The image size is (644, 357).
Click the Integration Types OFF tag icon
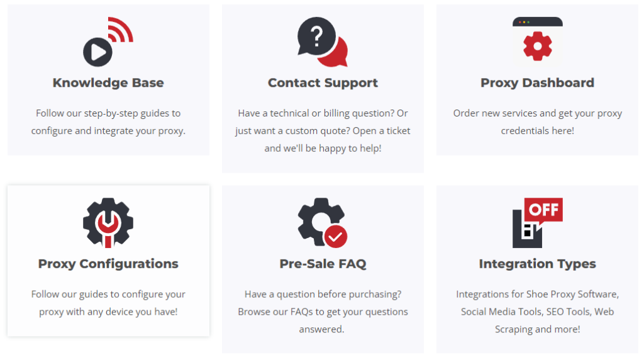(537, 223)
